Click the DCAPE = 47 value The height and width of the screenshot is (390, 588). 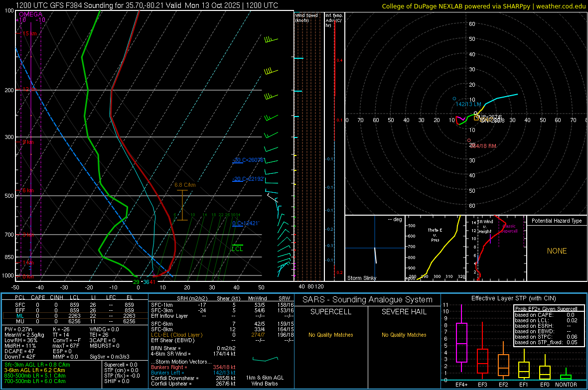(19, 351)
